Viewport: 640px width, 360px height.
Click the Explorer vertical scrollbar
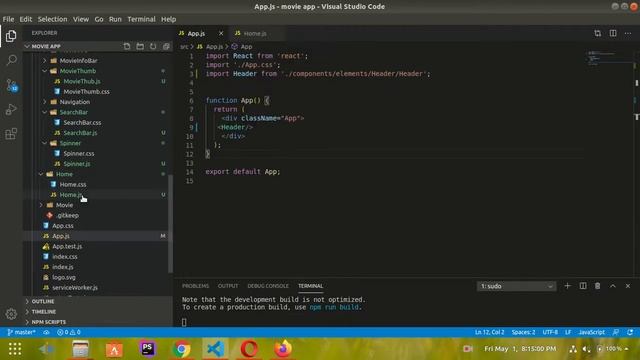coord(171,224)
